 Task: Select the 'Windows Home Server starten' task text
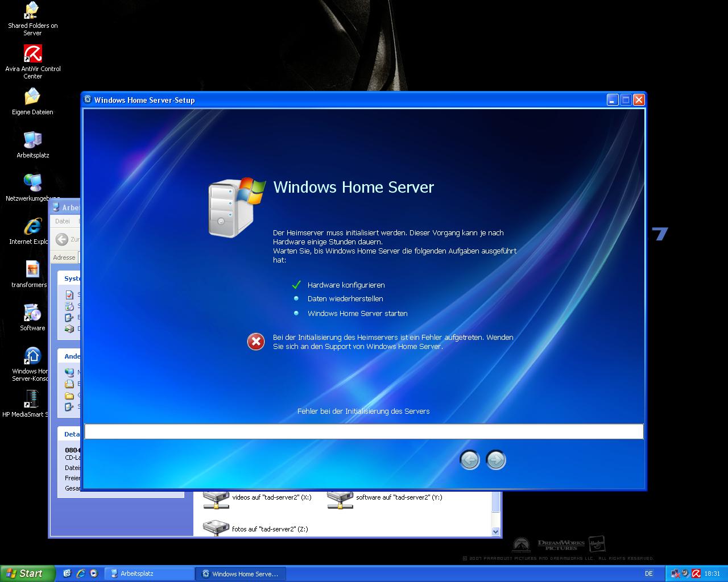pos(358,314)
